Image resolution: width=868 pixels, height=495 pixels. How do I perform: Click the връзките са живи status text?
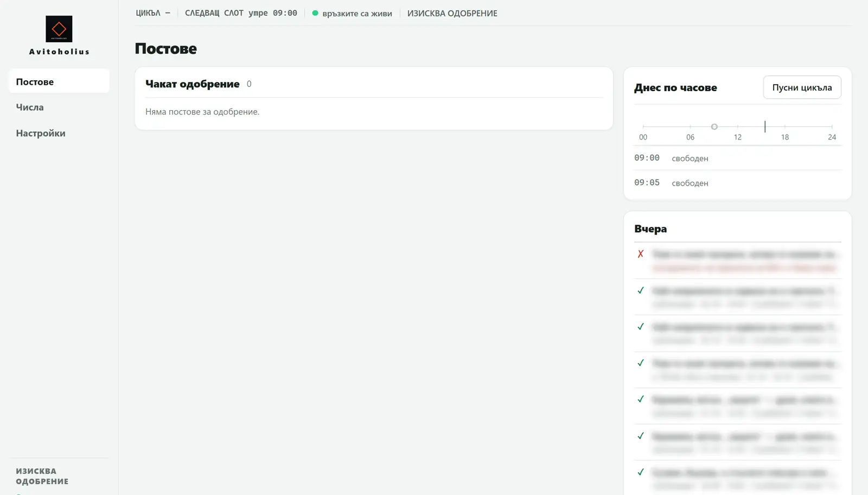[x=357, y=14]
